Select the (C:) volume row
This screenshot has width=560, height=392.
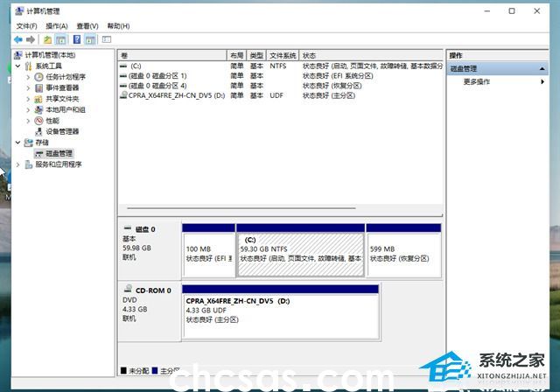tap(280, 66)
